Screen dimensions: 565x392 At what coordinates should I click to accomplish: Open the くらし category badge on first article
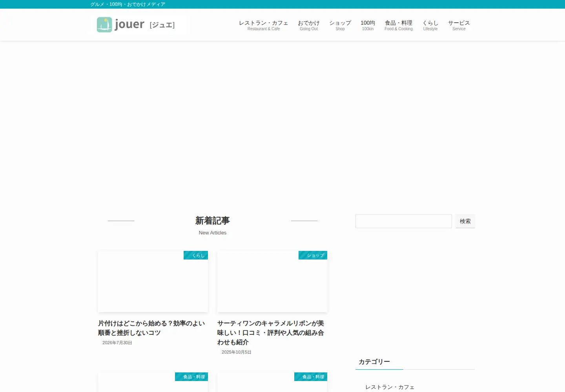(196, 255)
